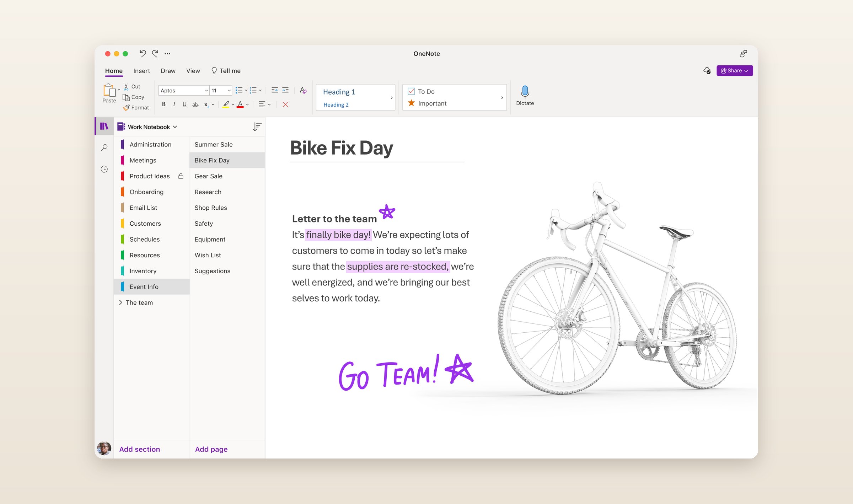
Task: Open the bullet list dropdown arrow
Action: tap(246, 91)
